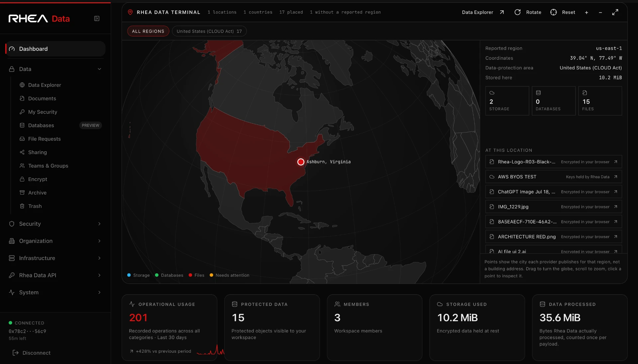Expand the Rhea Data API section
This screenshot has height=364, width=638.
[55, 275]
